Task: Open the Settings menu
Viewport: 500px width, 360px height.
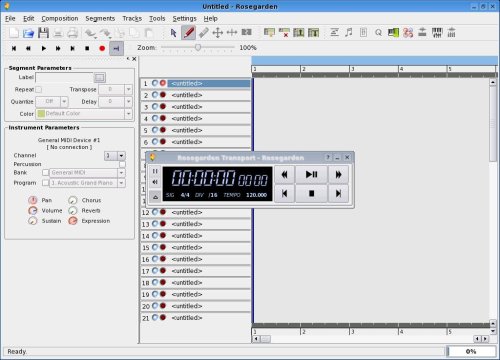Action: 184,18
